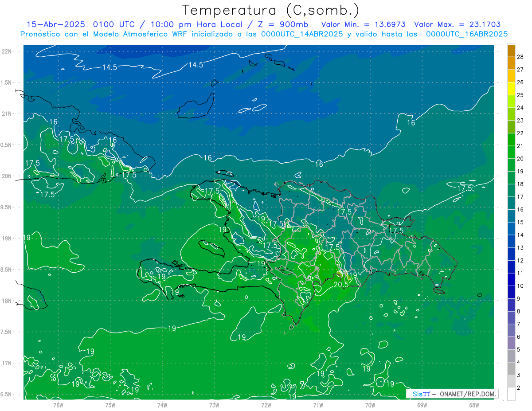
Task: Click the "72W" longitude axis label
Action: (x=266, y=405)
